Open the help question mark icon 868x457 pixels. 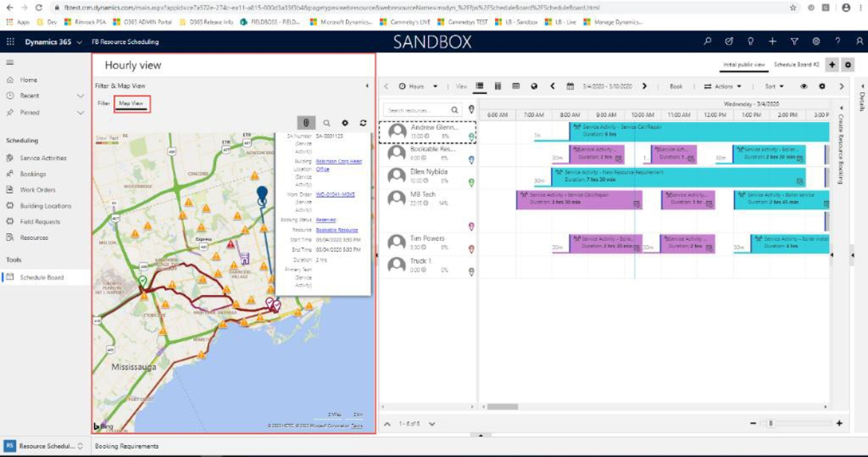click(838, 41)
